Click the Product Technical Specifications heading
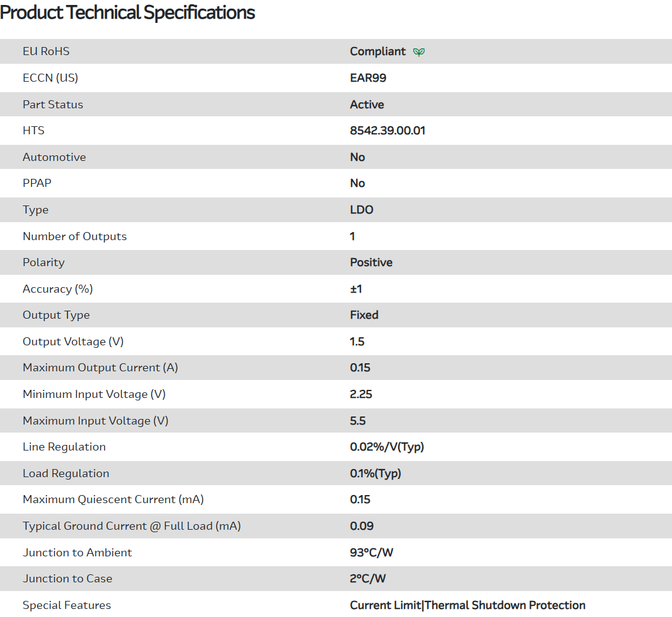Screen dimensions: 672x617 point(128,12)
